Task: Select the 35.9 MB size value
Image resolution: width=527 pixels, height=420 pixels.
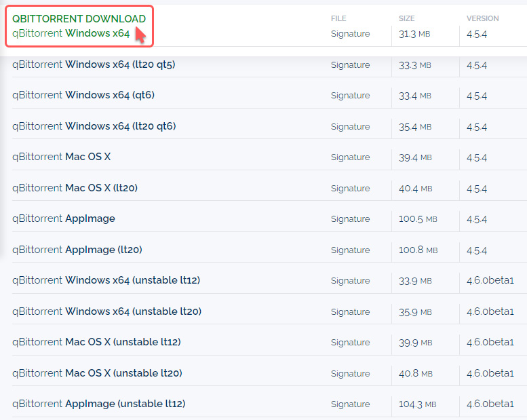Action: click(x=415, y=312)
